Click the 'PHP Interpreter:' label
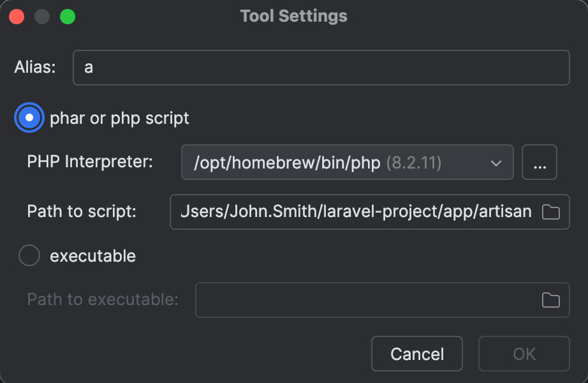 [90, 161]
